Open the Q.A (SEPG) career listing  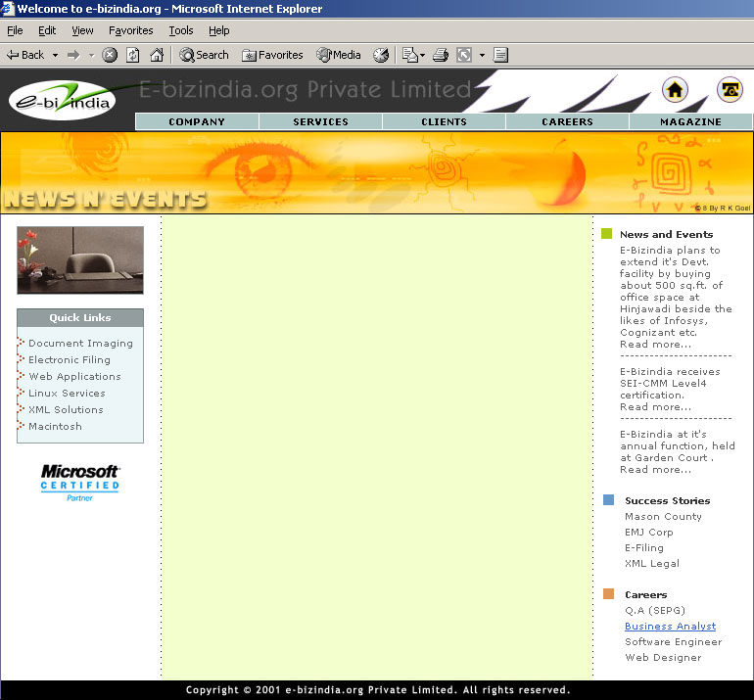coord(655,611)
